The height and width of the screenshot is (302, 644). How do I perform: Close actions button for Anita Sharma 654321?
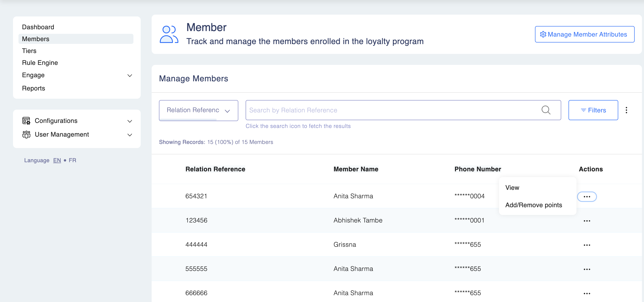pyautogui.click(x=587, y=197)
